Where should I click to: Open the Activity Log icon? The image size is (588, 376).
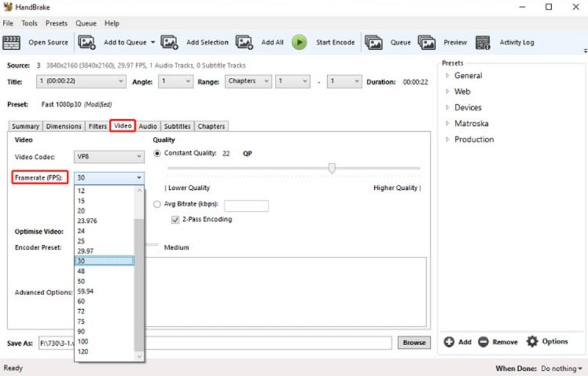483,43
